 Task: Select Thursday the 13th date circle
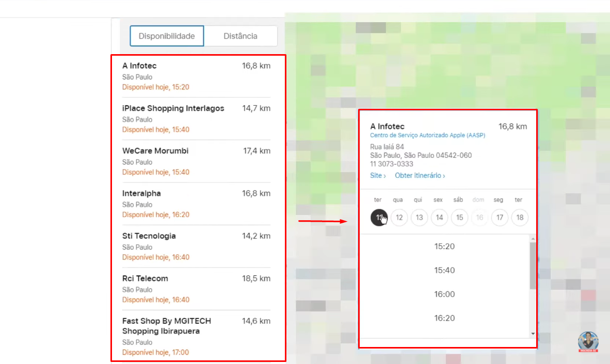[419, 218]
